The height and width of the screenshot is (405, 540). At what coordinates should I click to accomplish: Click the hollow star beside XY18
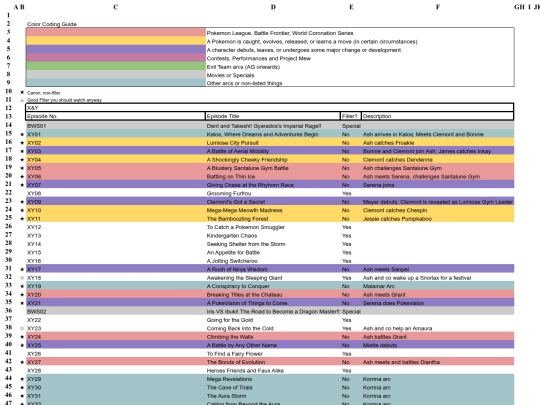(x=22, y=278)
